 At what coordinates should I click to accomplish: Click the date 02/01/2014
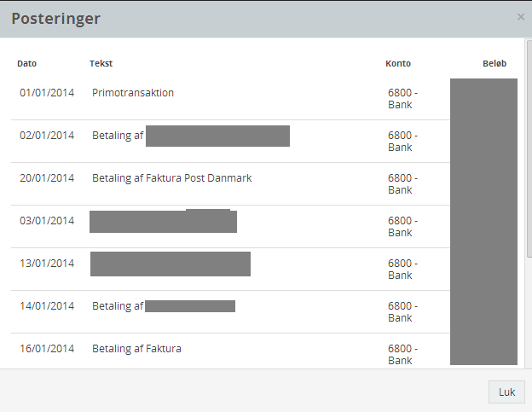[47, 136]
